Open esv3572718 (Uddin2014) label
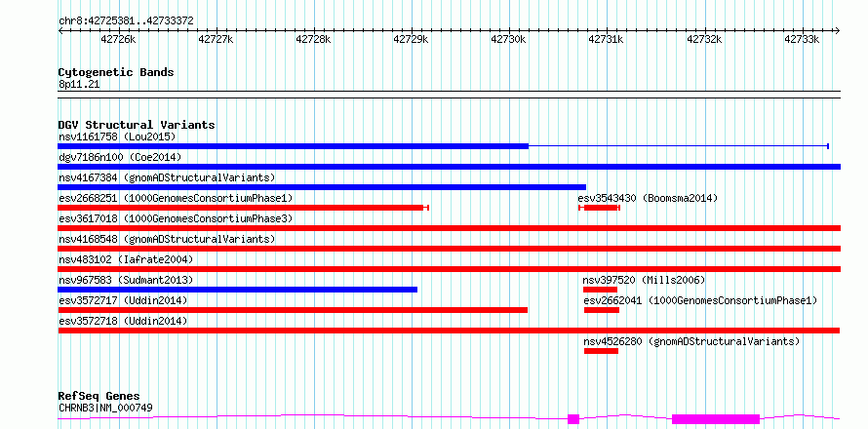The image size is (868, 429). pos(123,321)
